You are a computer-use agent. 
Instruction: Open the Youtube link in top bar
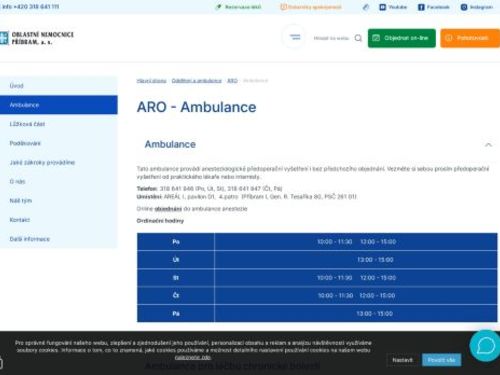(x=393, y=7)
